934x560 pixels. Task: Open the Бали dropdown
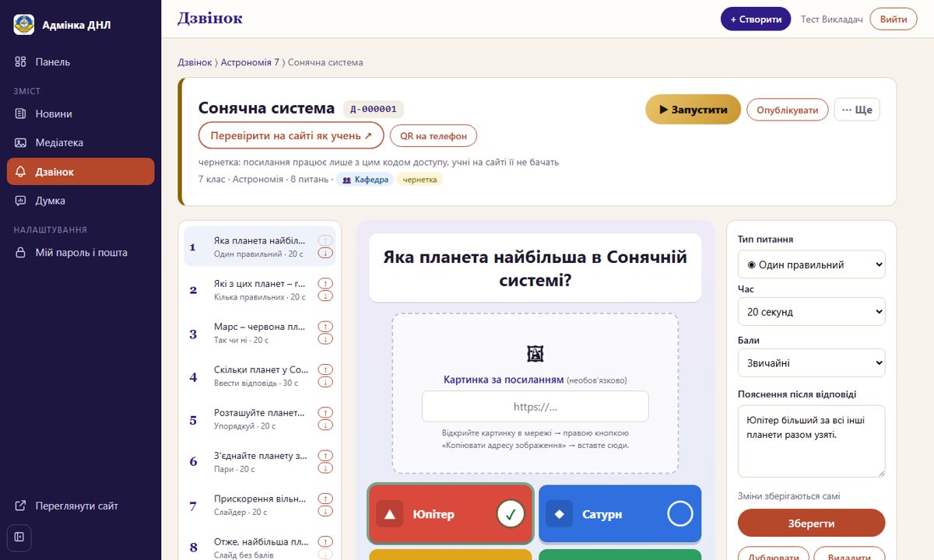pyautogui.click(x=811, y=362)
